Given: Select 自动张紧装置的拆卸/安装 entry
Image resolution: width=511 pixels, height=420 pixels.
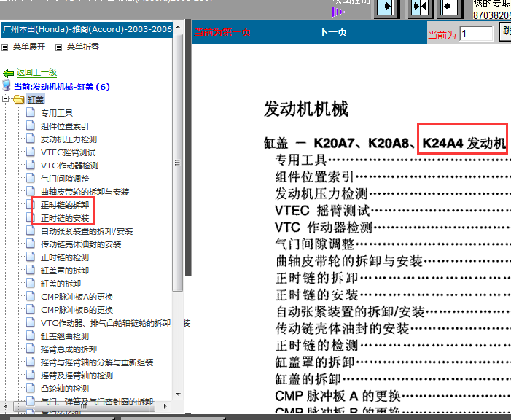Looking at the screenshot, I should pyautogui.click(x=87, y=231).
